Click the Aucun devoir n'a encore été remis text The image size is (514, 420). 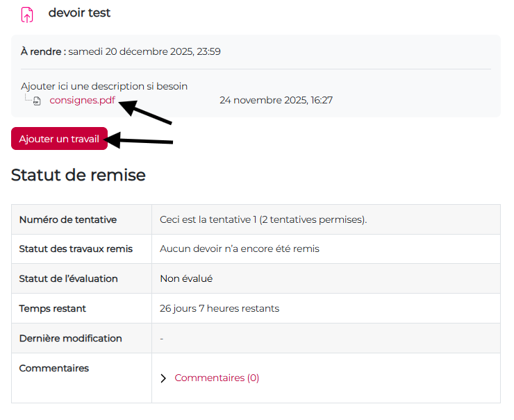point(240,249)
